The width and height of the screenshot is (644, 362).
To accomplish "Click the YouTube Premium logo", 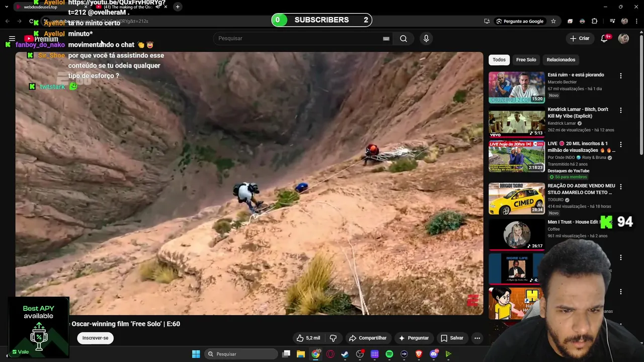I will (41, 39).
